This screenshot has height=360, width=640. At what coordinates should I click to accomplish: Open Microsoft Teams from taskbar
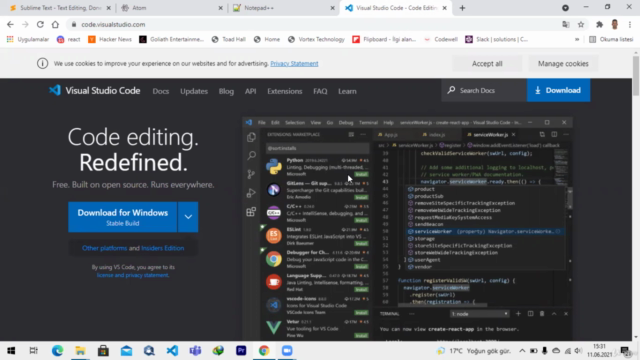pyautogui.click(x=195, y=351)
